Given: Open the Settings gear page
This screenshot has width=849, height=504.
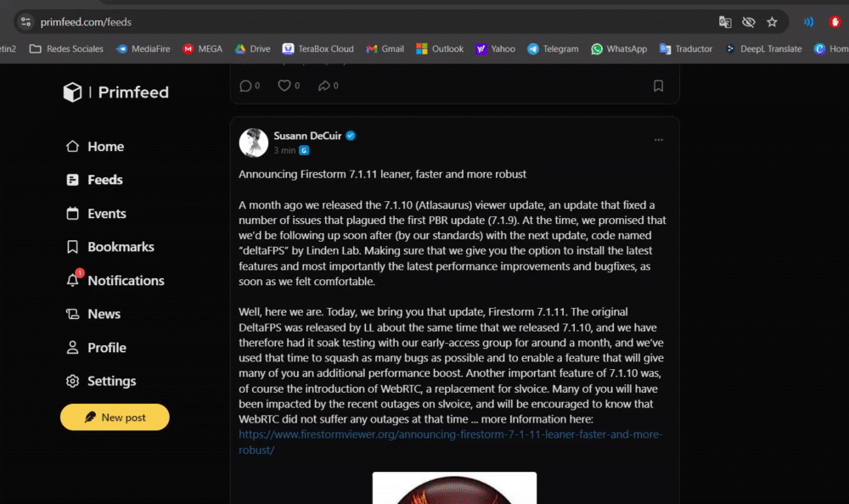Looking at the screenshot, I should pyautogui.click(x=101, y=381).
